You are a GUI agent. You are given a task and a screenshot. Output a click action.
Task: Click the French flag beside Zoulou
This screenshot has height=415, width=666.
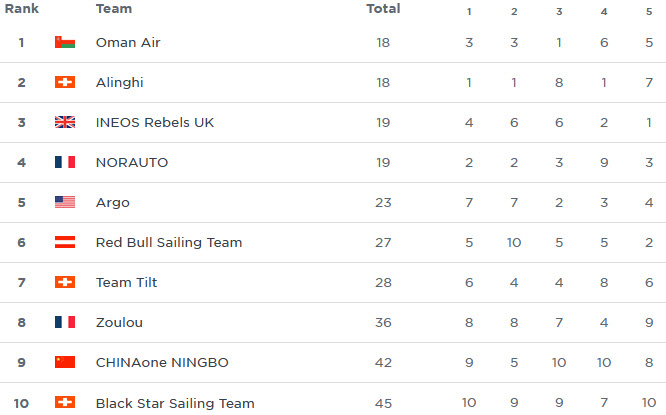click(65, 322)
